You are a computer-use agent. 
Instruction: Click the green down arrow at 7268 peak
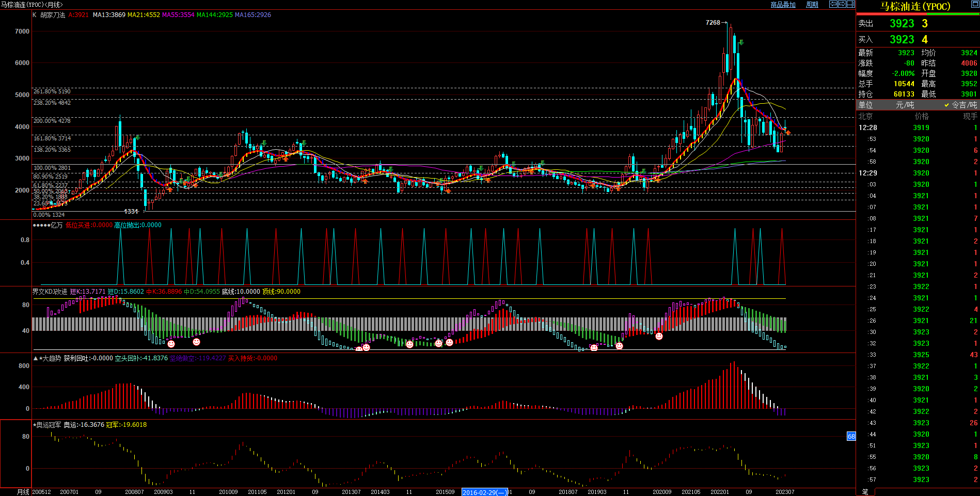click(x=741, y=42)
